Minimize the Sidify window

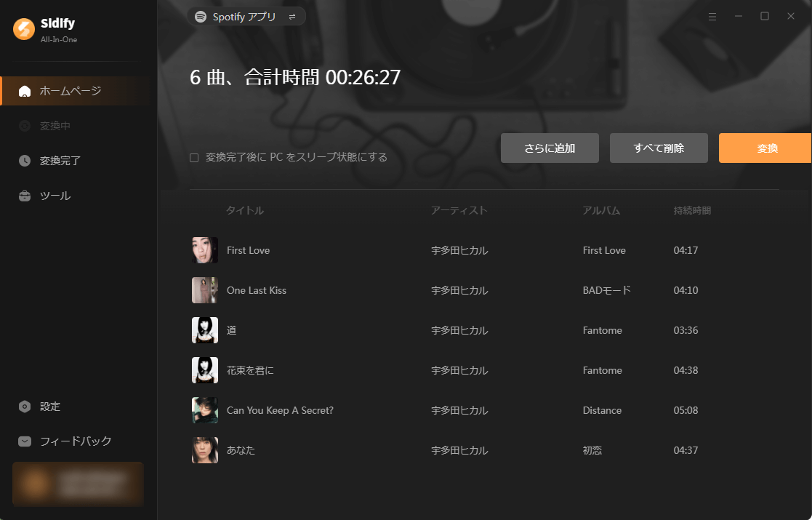(x=739, y=17)
